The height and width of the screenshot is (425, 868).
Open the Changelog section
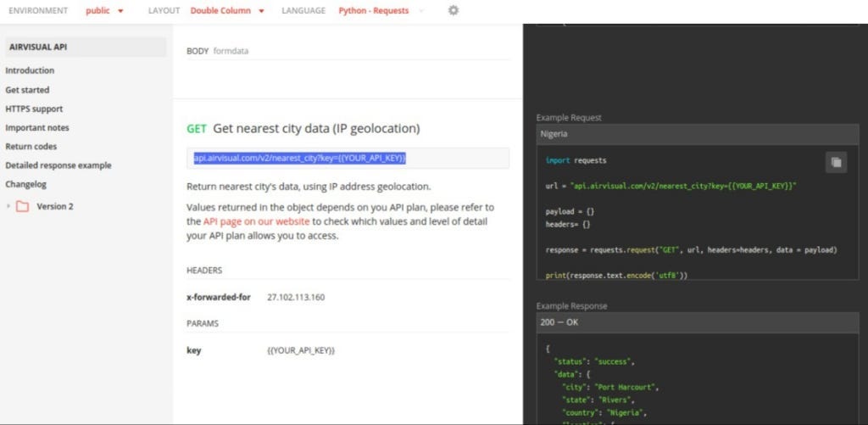coord(26,184)
